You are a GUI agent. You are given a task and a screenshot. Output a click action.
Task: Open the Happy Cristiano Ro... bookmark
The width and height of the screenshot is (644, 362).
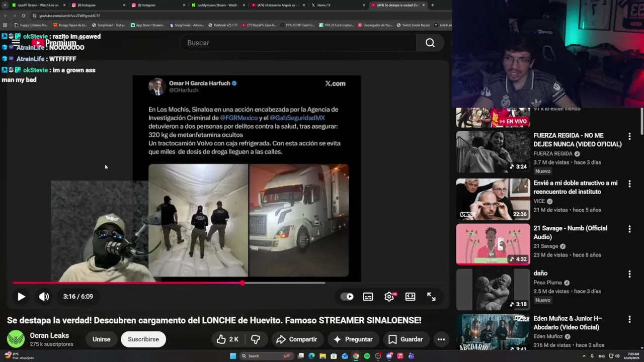point(31,25)
